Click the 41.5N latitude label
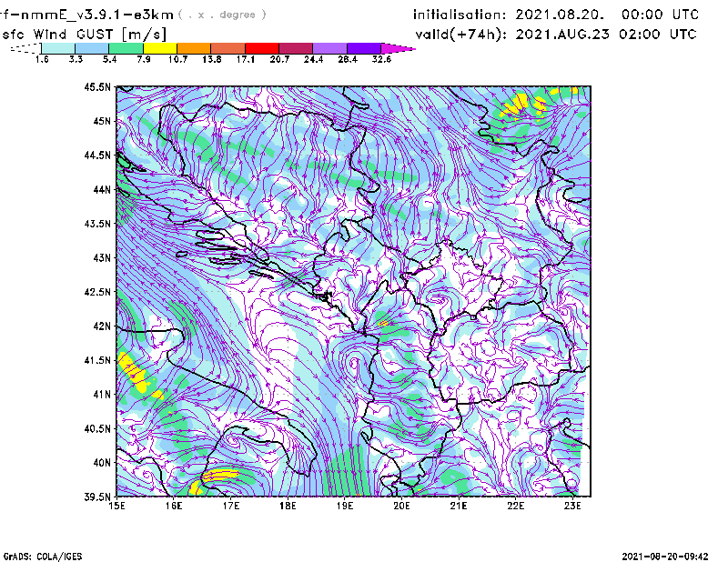Viewport: 728px width, 562px height. coord(97,360)
